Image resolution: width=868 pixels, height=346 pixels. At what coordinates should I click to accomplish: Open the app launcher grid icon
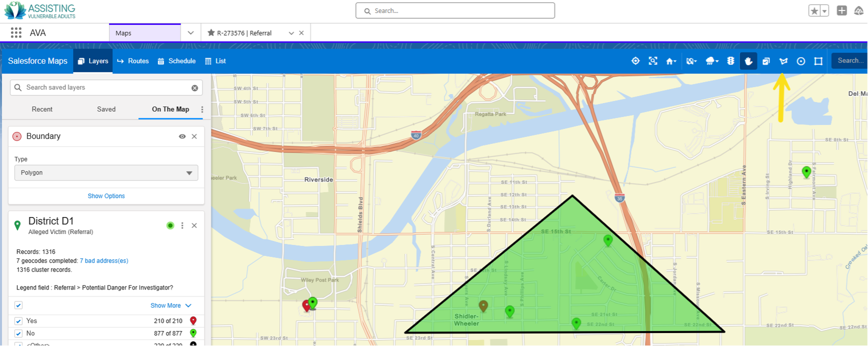click(16, 32)
